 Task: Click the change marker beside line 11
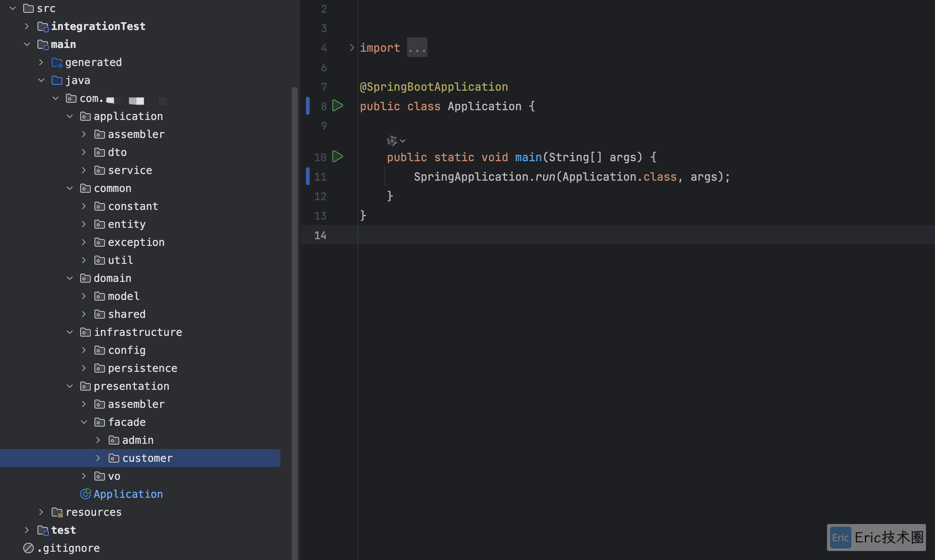pyautogui.click(x=307, y=176)
